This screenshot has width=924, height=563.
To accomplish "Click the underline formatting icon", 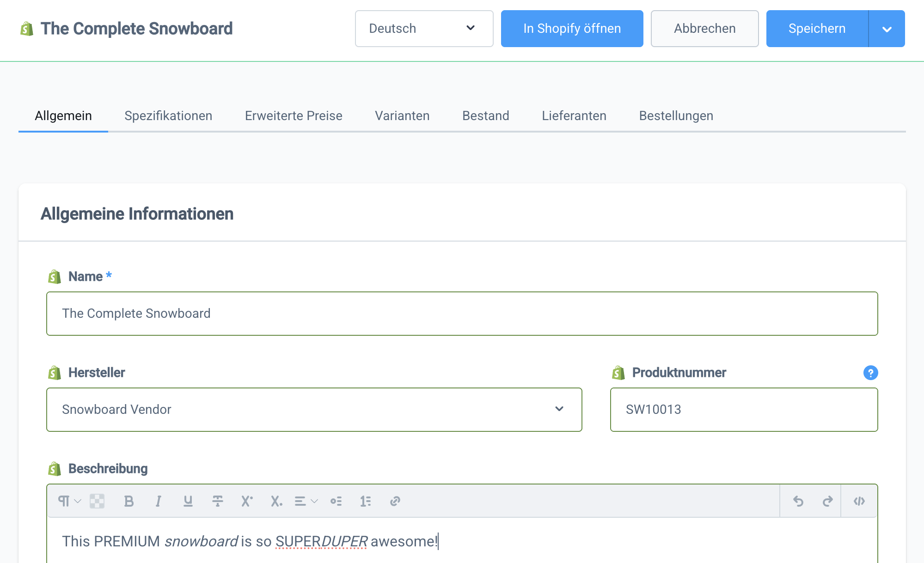I will (188, 501).
